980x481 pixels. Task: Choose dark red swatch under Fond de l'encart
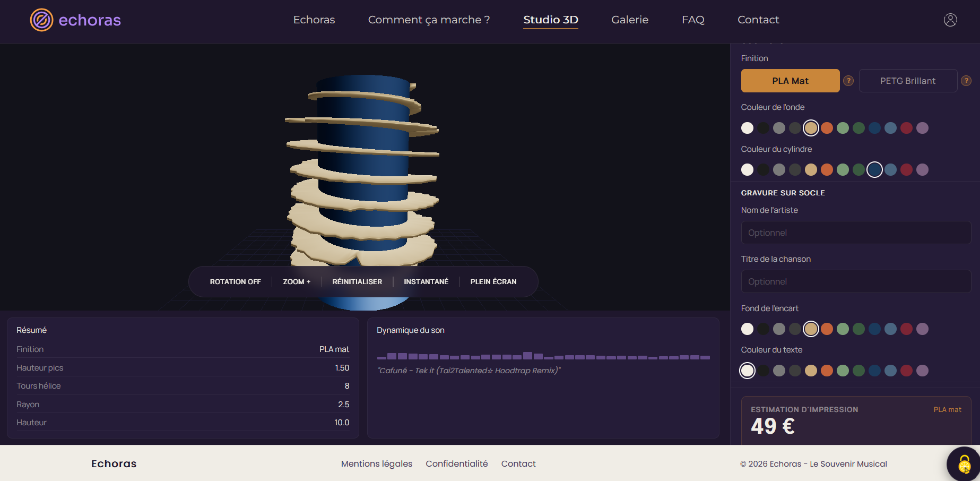tap(906, 329)
